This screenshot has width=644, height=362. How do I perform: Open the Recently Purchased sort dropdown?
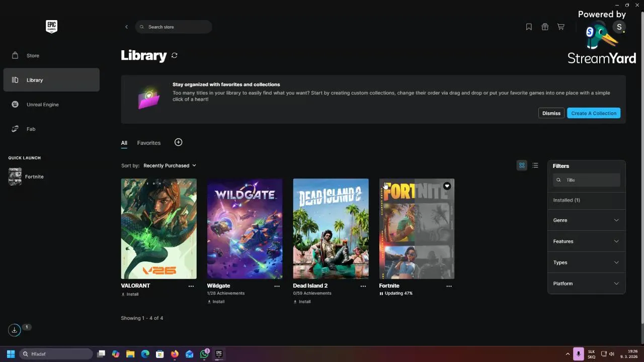click(x=170, y=165)
